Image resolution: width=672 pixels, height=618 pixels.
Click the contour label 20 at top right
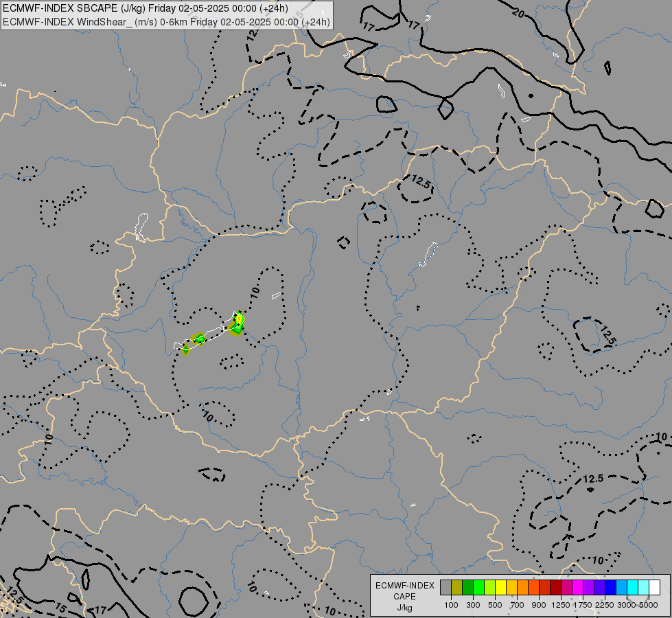518,13
